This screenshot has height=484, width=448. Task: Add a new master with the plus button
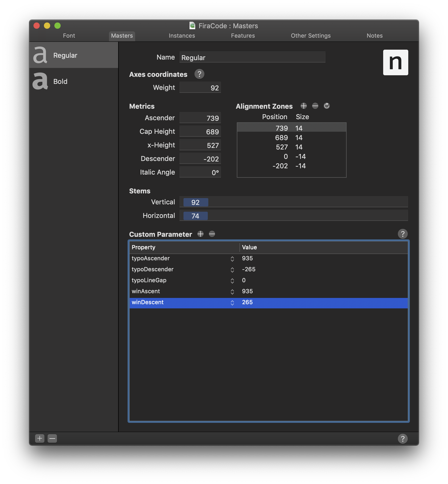[x=39, y=439]
